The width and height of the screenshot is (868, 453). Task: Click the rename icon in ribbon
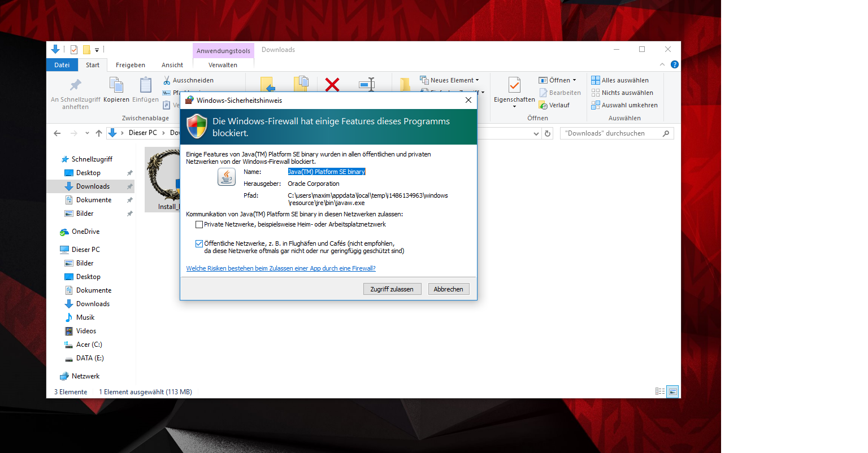pos(367,85)
